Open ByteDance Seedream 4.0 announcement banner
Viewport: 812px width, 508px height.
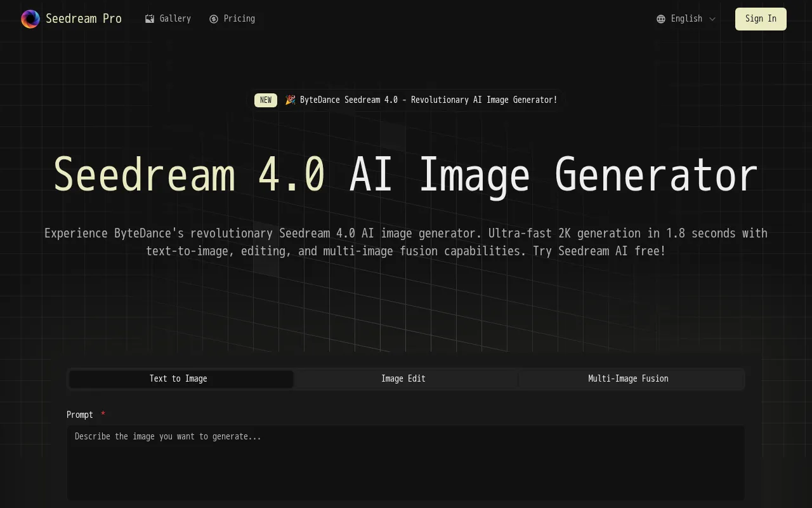(406, 100)
